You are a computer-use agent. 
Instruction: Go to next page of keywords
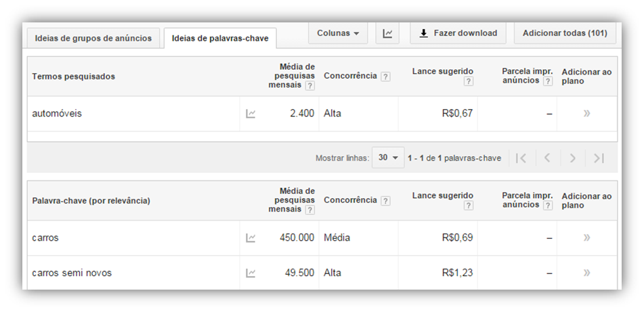[x=572, y=158]
